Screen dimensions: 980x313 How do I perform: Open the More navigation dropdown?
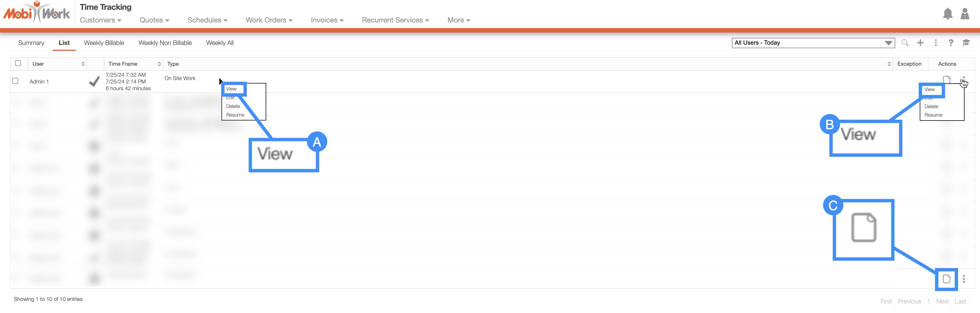[x=459, y=20]
